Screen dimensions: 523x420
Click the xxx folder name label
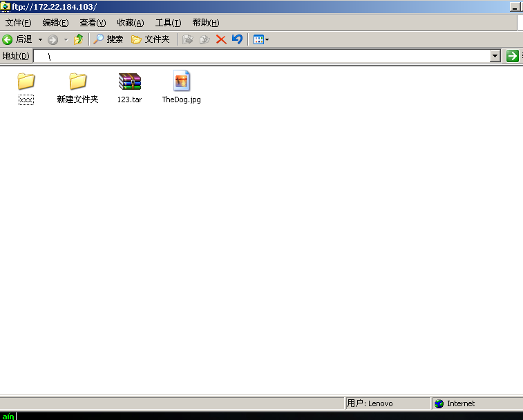pyautogui.click(x=26, y=99)
